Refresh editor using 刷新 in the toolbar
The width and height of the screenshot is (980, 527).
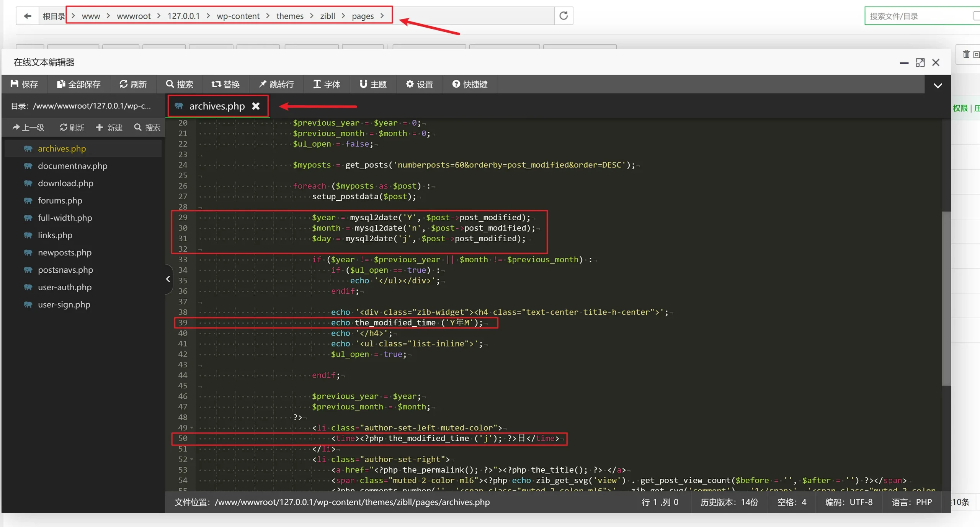pyautogui.click(x=133, y=84)
